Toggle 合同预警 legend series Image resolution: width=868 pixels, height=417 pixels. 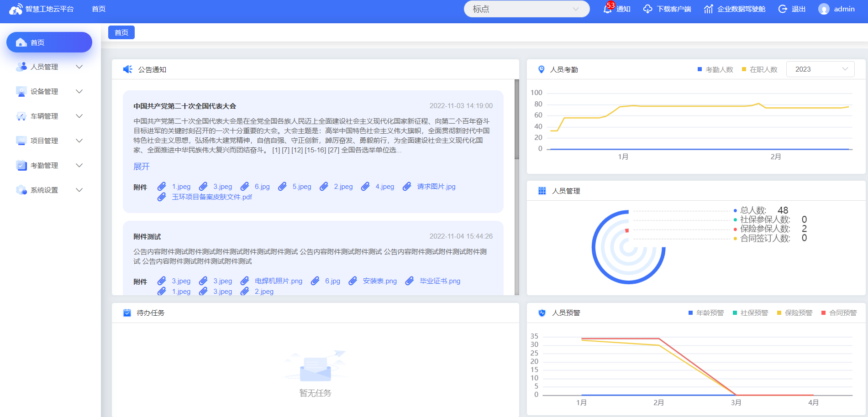pos(839,313)
